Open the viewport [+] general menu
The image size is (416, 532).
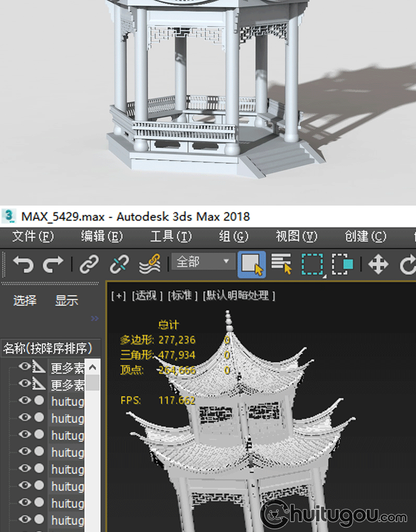119,296
